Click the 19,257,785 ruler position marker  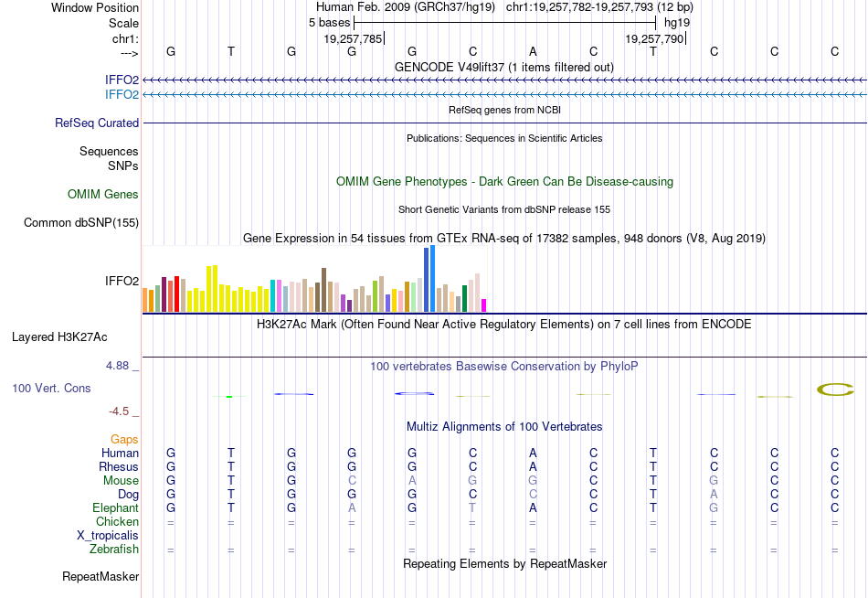(x=354, y=38)
